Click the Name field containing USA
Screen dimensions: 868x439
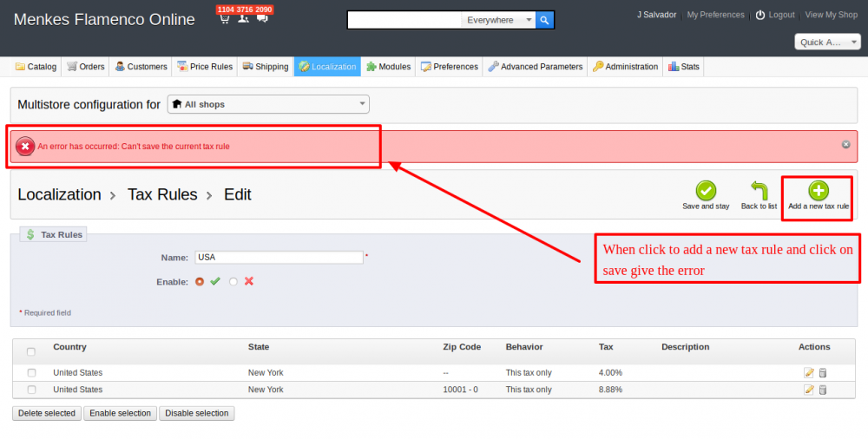[279, 258]
